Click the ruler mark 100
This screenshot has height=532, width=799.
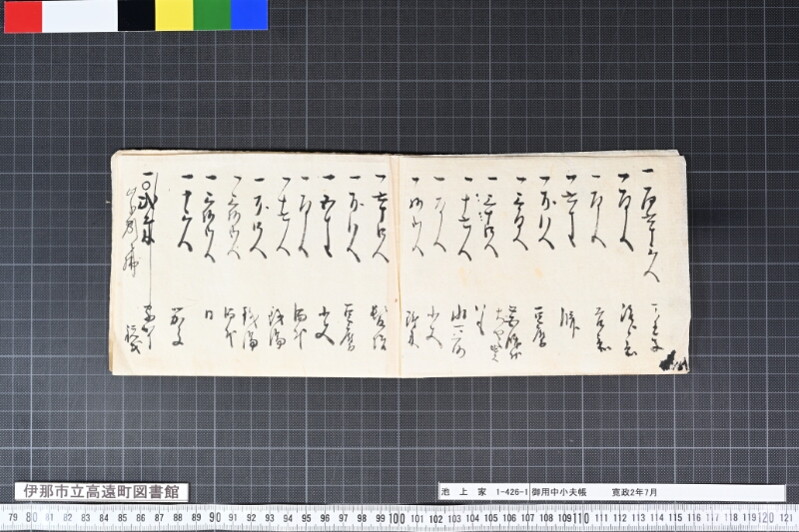[x=397, y=518]
